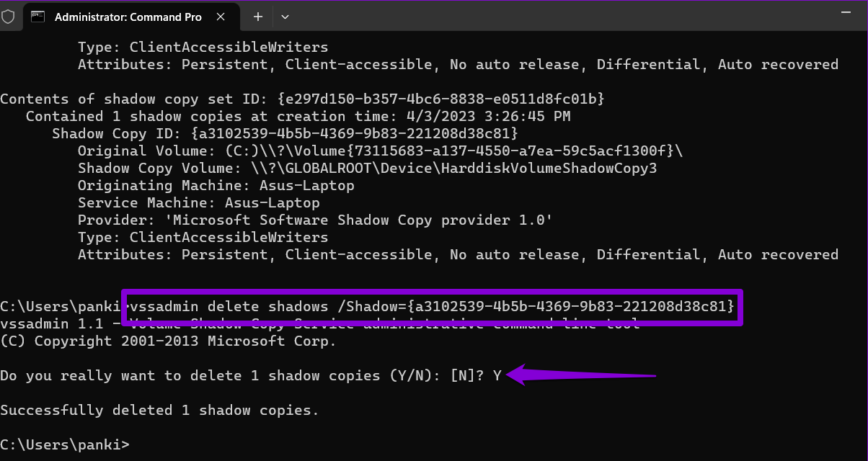Select the Administrator: Command Pro tab

(x=128, y=17)
